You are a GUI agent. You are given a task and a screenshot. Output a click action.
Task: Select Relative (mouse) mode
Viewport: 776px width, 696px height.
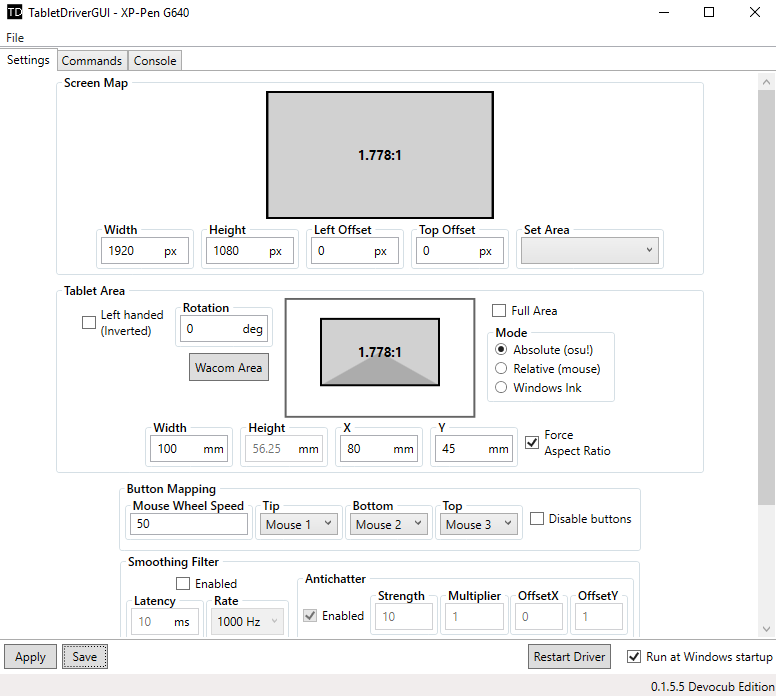click(502, 369)
